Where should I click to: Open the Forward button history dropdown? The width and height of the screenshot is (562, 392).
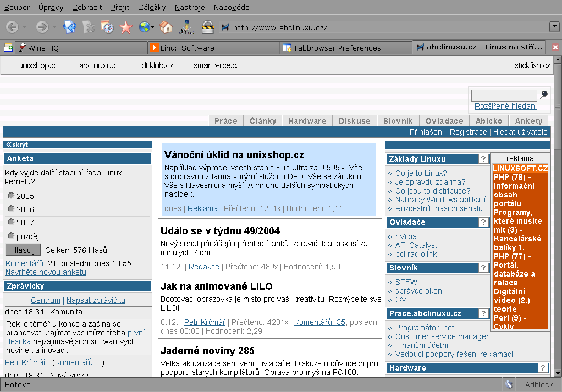click(x=54, y=27)
